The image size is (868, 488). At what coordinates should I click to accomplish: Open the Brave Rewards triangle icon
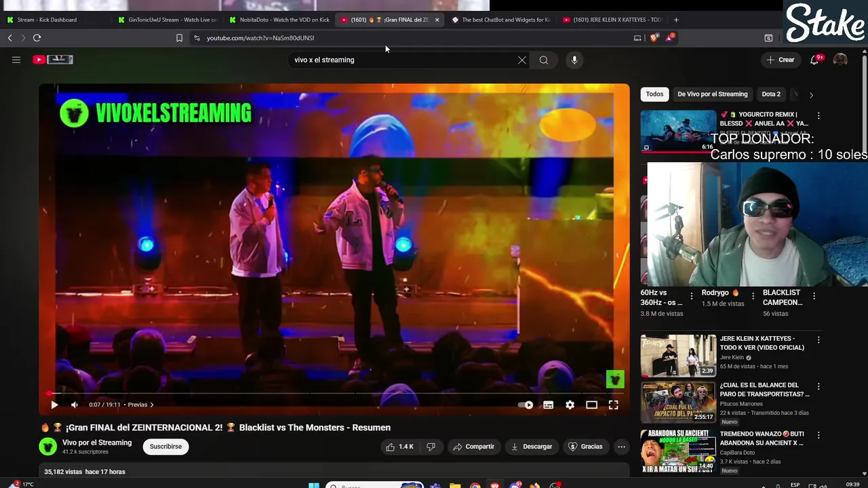pos(669,37)
